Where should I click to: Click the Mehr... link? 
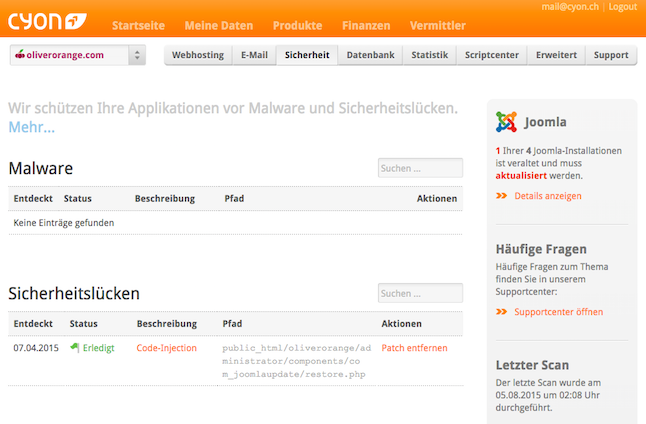click(x=32, y=127)
